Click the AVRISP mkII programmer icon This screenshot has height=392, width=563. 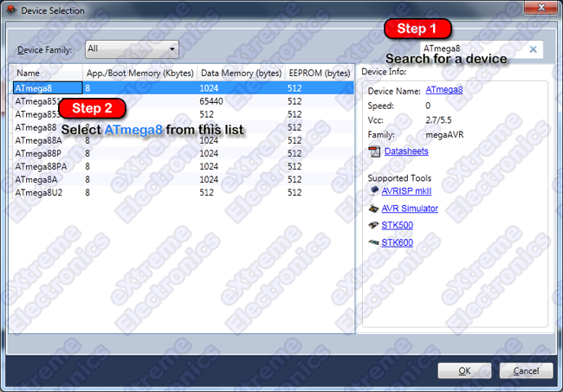tap(374, 190)
